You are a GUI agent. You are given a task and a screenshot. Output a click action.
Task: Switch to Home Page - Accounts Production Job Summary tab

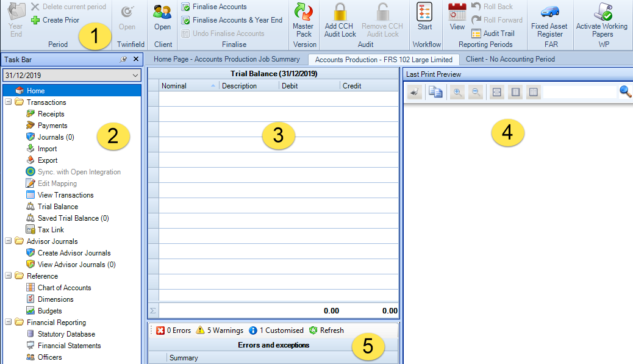tap(226, 59)
